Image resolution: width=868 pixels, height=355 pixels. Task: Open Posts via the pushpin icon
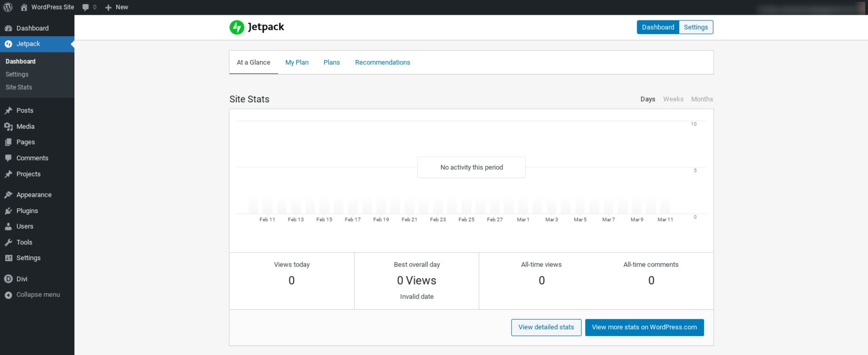8,111
